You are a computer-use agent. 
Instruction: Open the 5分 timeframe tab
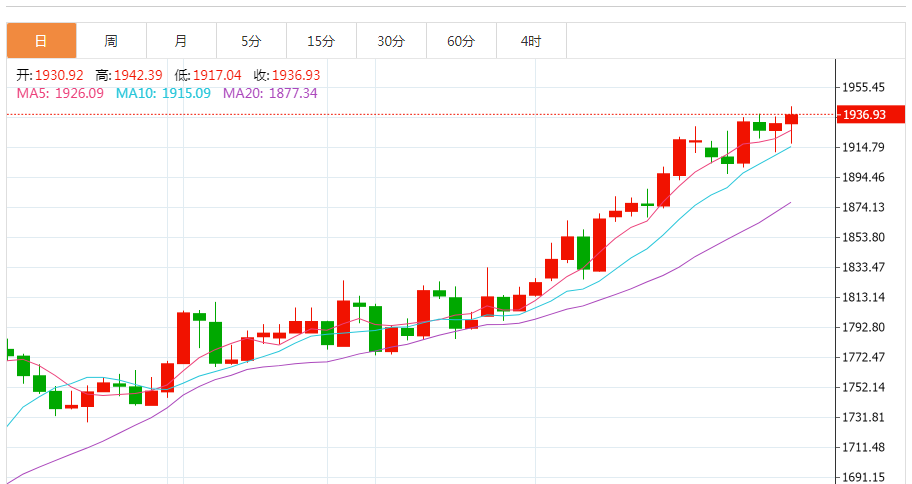tap(251, 41)
